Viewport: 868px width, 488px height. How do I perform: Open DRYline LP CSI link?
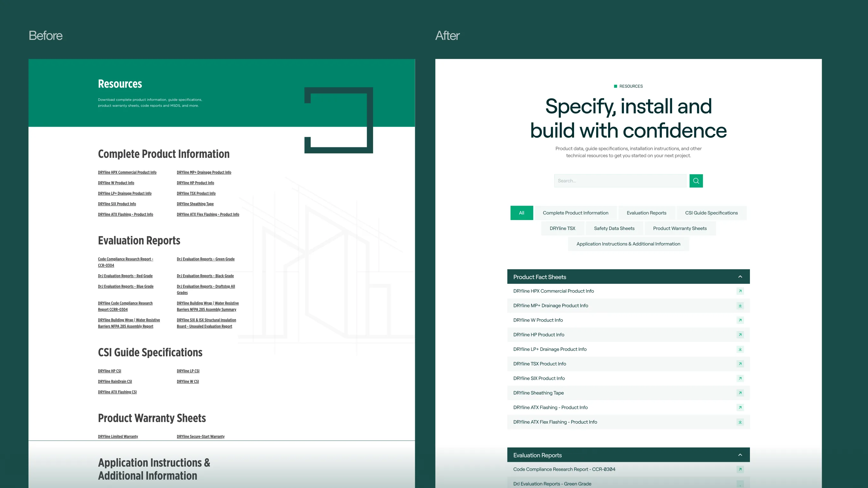[x=188, y=371]
